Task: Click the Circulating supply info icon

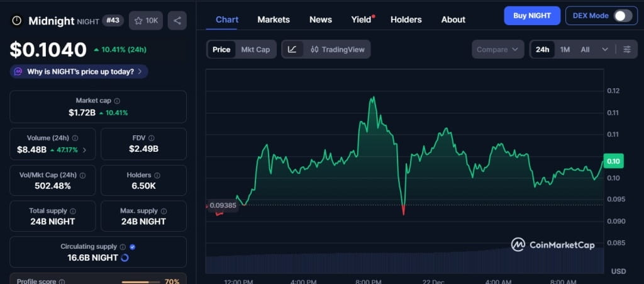Action: 123,247
